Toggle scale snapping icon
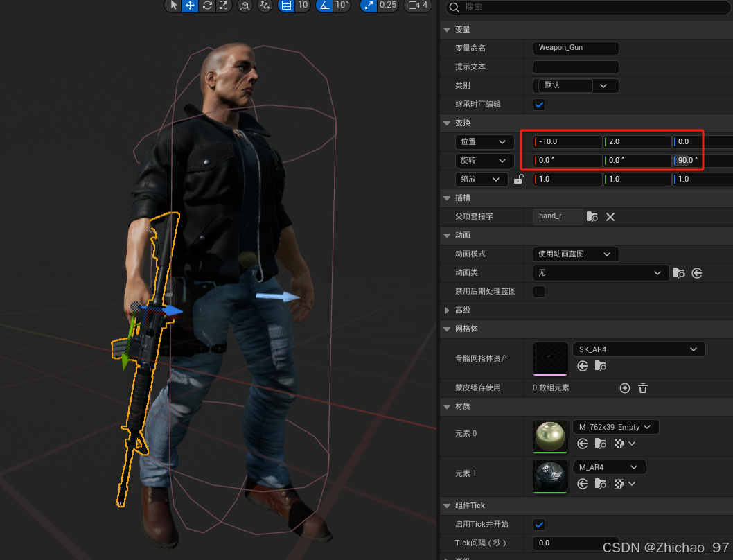Screen dimensions: 733x560 (369, 5)
